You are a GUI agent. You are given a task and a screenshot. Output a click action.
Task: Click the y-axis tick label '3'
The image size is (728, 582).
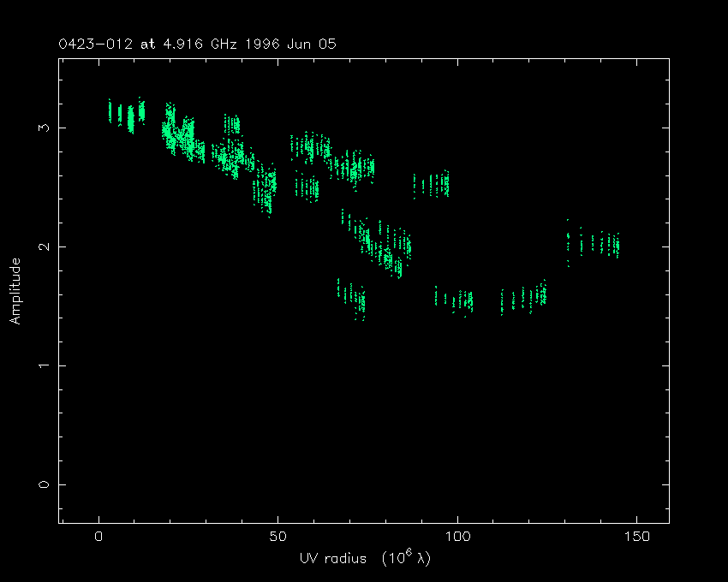[44, 128]
